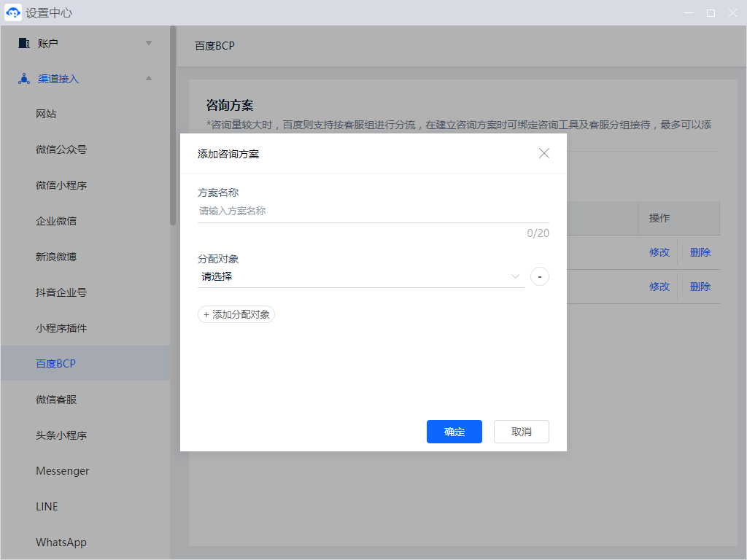Go to 头条小程序 channel
The height and width of the screenshot is (560, 747).
(61, 435)
